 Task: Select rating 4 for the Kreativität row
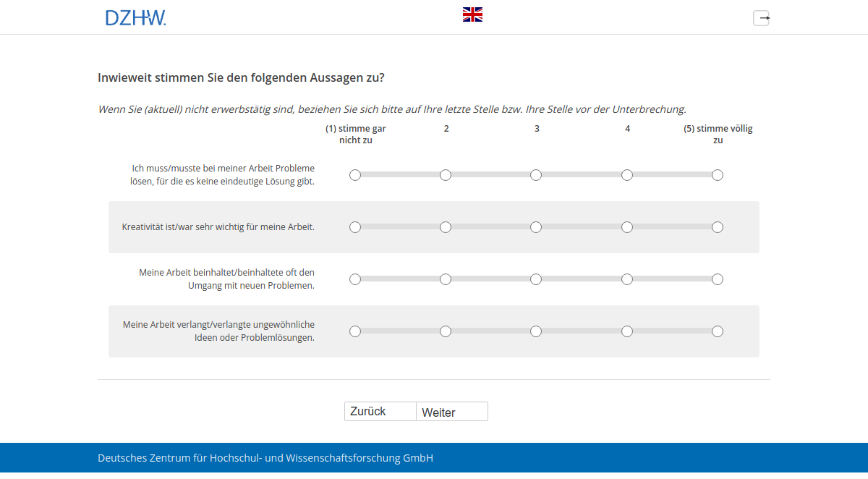click(626, 226)
